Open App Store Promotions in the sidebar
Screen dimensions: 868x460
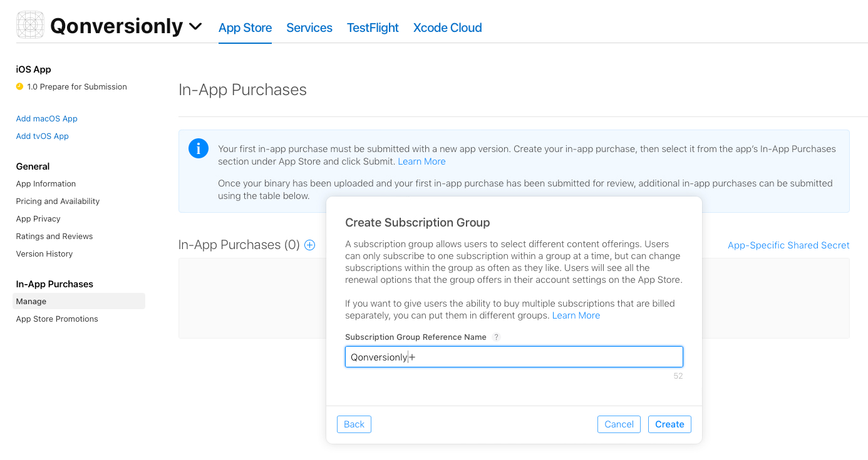pyautogui.click(x=57, y=319)
